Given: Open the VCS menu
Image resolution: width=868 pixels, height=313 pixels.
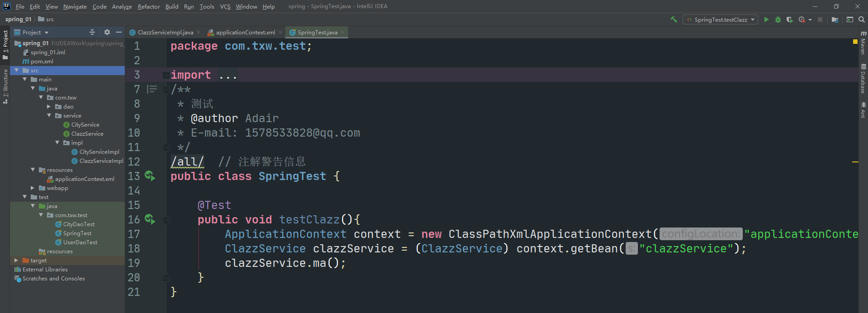Looking at the screenshot, I should (225, 6).
